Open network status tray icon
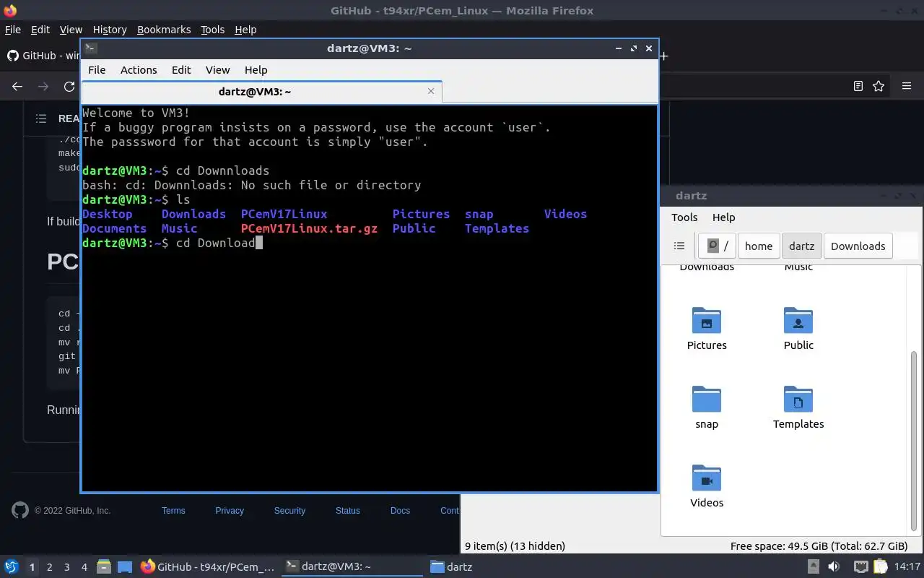This screenshot has width=924, height=578. coord(860,567)
